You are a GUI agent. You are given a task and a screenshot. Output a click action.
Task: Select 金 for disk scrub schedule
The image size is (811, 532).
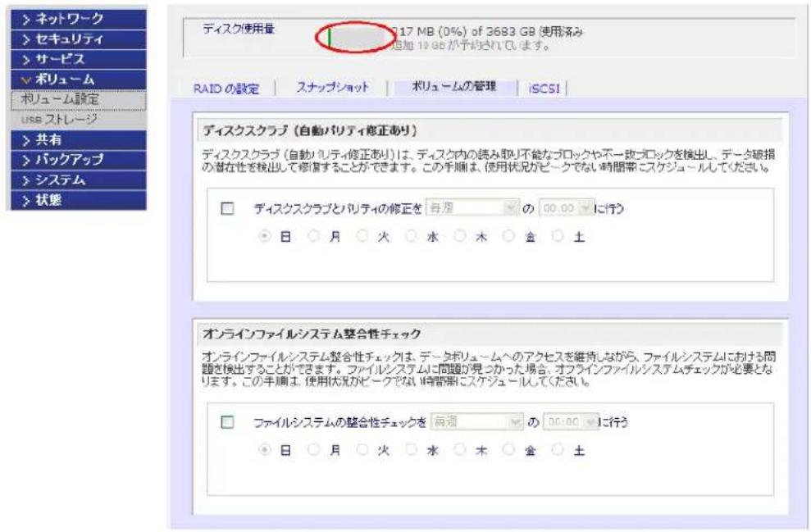pyautogui.click(x=509, y=236)
